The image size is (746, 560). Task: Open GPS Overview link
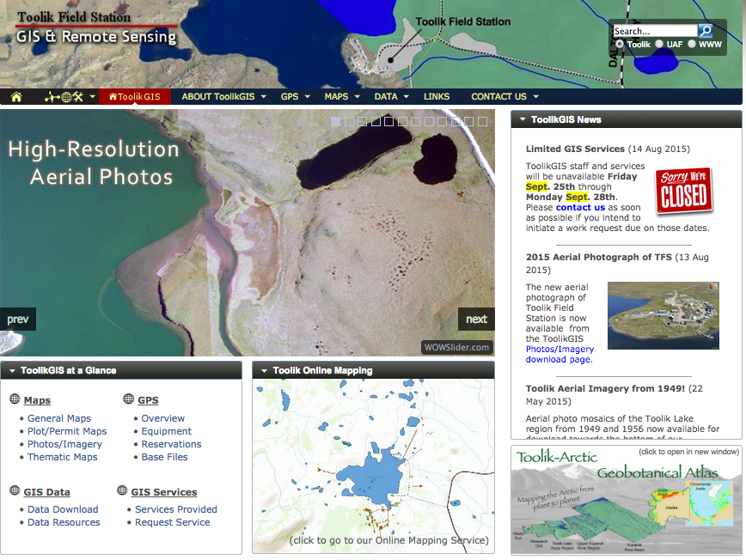162,418
